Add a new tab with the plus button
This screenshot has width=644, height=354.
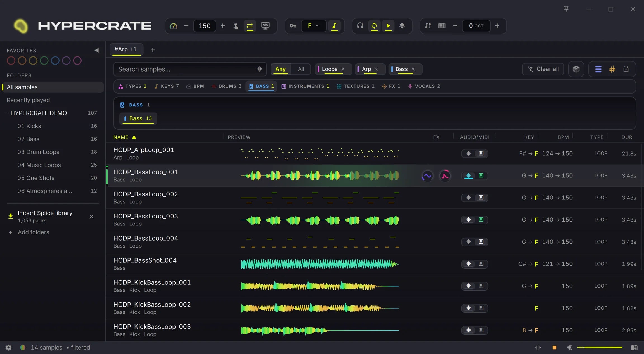(153, 50)
